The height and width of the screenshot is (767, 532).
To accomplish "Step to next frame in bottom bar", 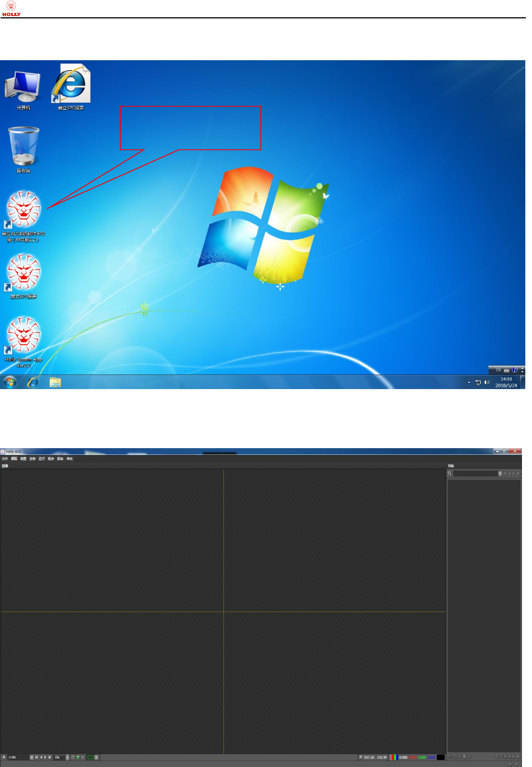I will click(46, 757).
